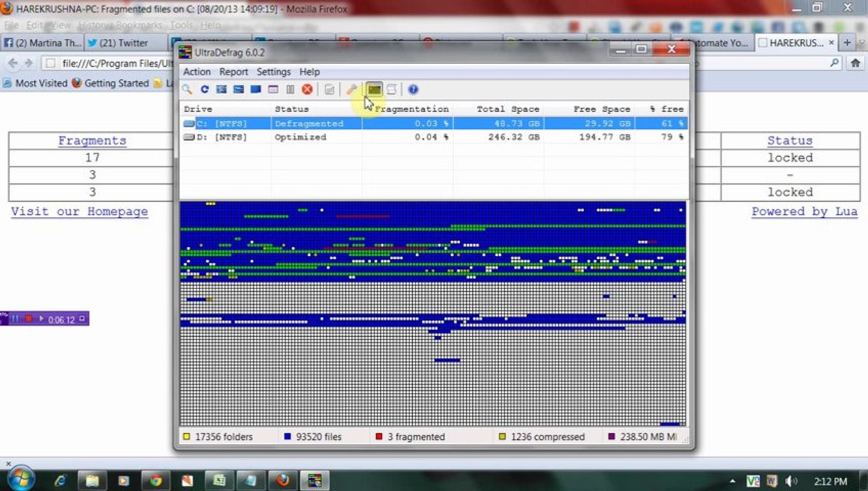This screenshot has height=491, width=868.
Task: Select the C: [NTFS] drive row
Action: [x=434, y=123]
